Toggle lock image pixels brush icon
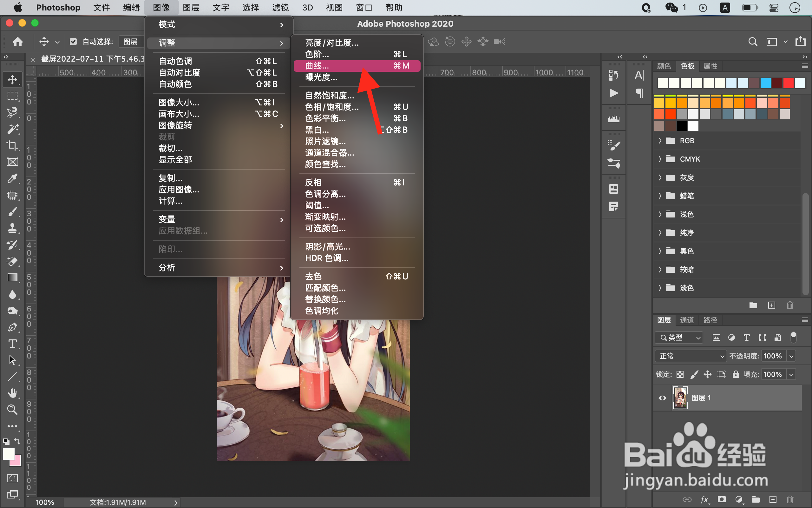This screenshot has width=812, height=508. pyautogui.click(x=694, y=374)
